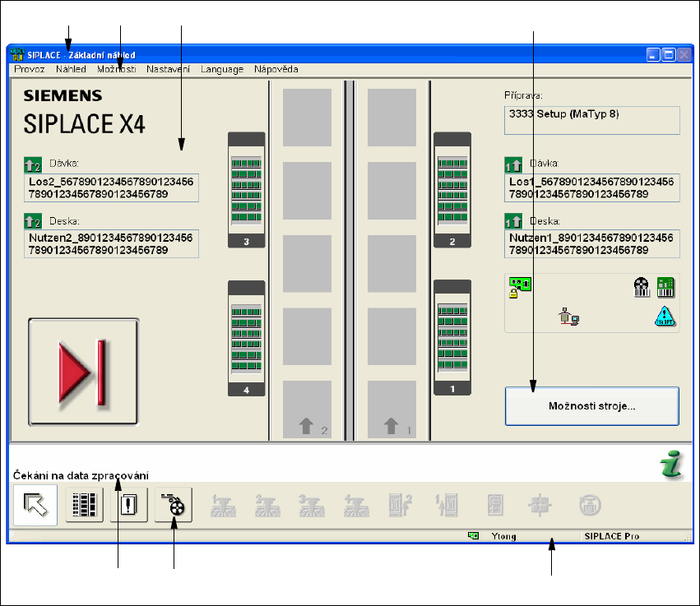Click the SIPLACE X4 machine title
Viewport: 700px width, 606px height.
pos(84,124)
